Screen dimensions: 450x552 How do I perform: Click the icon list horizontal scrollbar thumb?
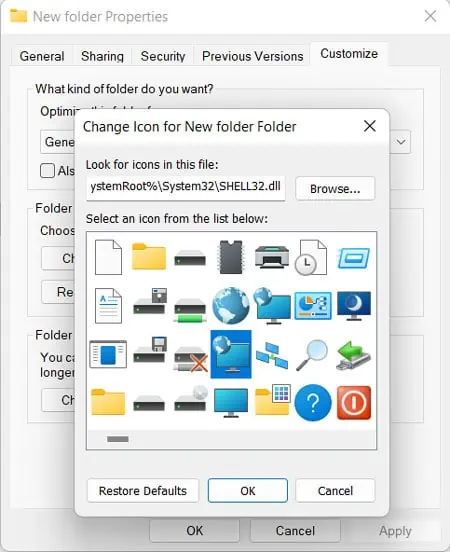click(118, 439)
